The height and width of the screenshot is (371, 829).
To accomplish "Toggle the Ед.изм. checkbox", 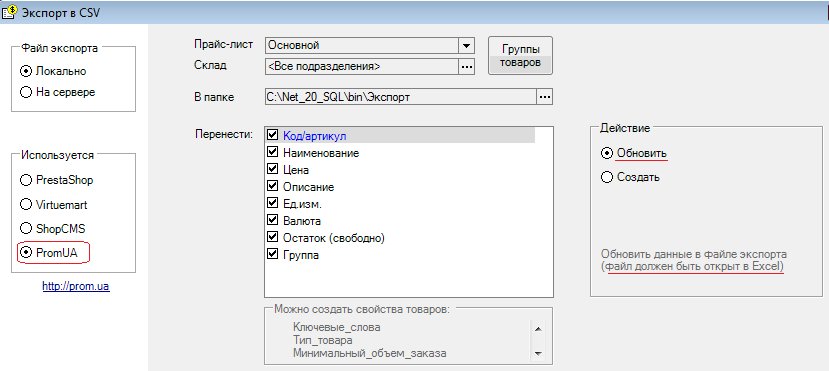I will coord(273,203).
